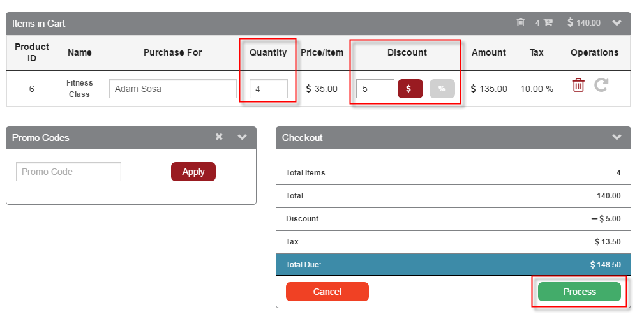Click the Promo Code text field

68,172
